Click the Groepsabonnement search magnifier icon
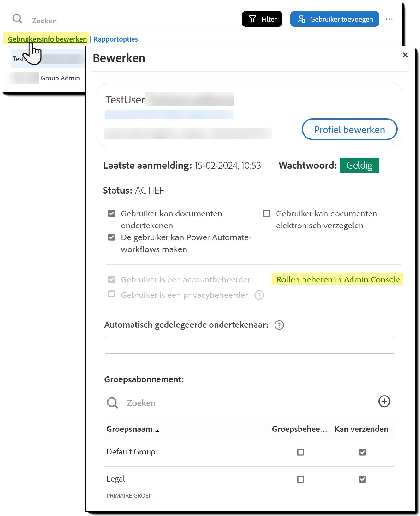Viewport: 420px width, 516px height. [112, 403]
